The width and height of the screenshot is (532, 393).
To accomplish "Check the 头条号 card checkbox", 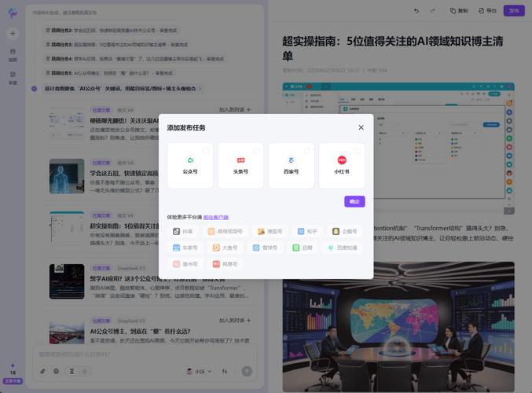I will 256,150.
